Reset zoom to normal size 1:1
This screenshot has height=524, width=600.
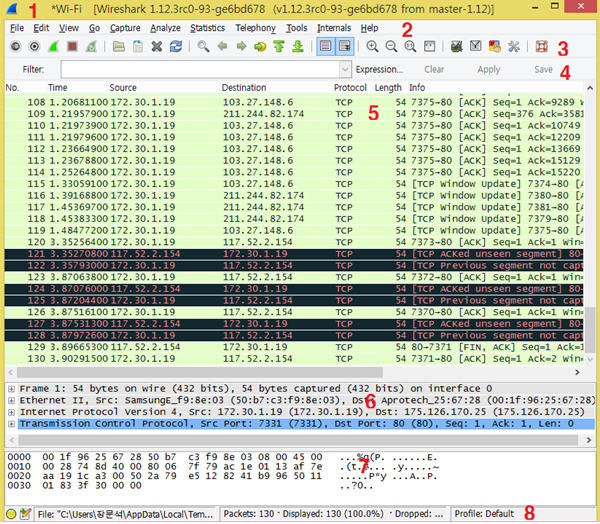pyautogui.click(x=410, y=47)
